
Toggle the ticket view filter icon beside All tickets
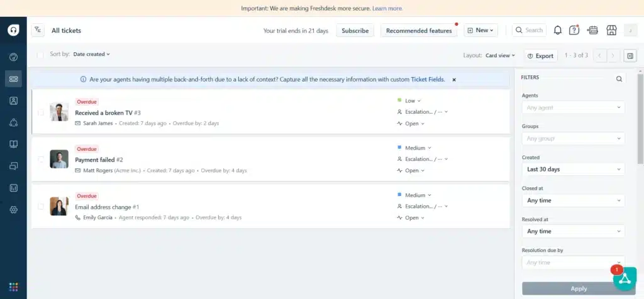(x=38, y=30)
